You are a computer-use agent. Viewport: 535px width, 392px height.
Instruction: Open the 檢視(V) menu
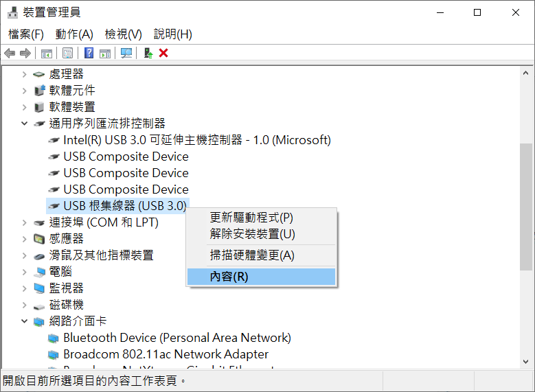coord(123,34)
